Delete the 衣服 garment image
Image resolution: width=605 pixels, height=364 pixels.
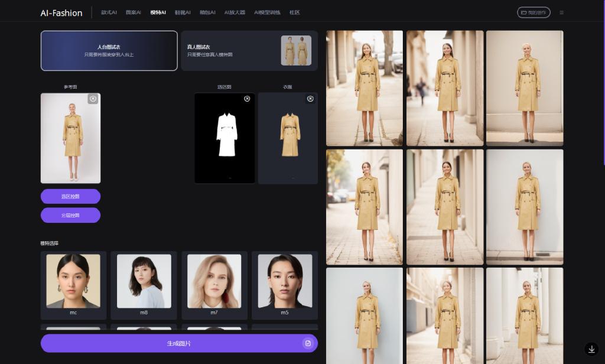310,99
